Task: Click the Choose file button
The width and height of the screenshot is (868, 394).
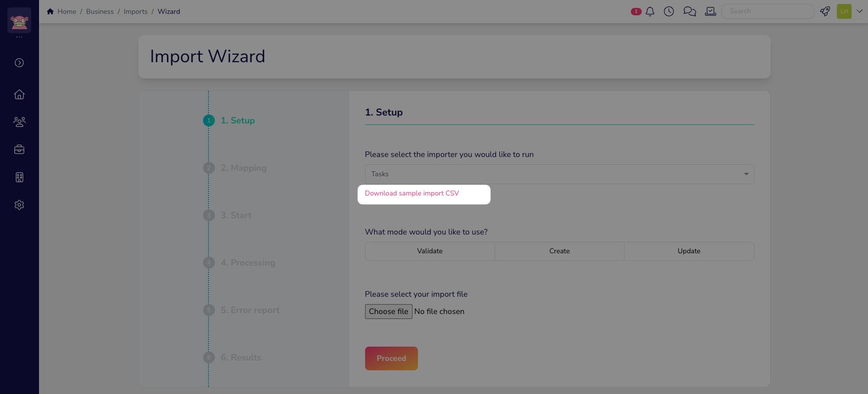Action: (x=388, y=312)
